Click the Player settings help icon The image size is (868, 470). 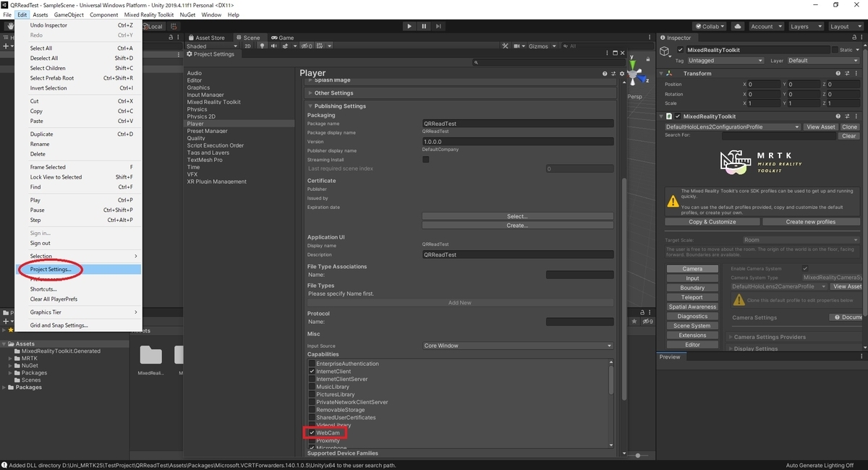(x=605, y=74)
